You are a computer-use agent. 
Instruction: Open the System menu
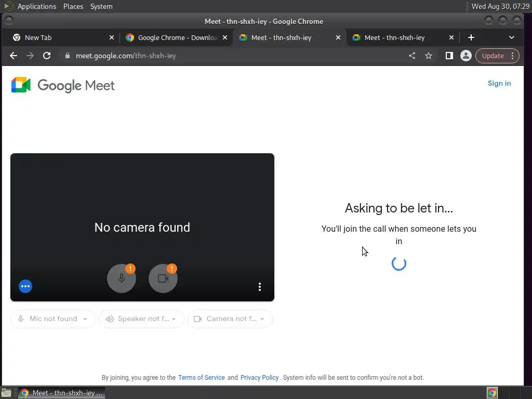point(101,6)
